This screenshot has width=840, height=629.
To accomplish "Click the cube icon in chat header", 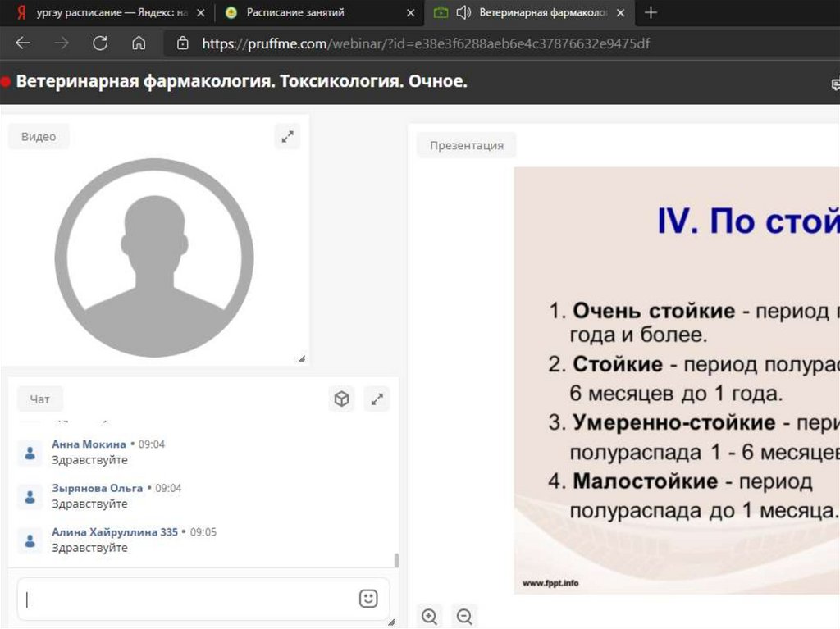I will point(341,399).
